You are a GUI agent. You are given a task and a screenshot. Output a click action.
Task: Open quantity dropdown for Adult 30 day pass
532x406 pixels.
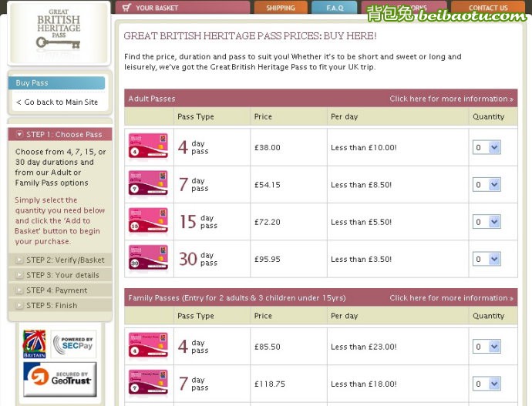coord(487,260)
